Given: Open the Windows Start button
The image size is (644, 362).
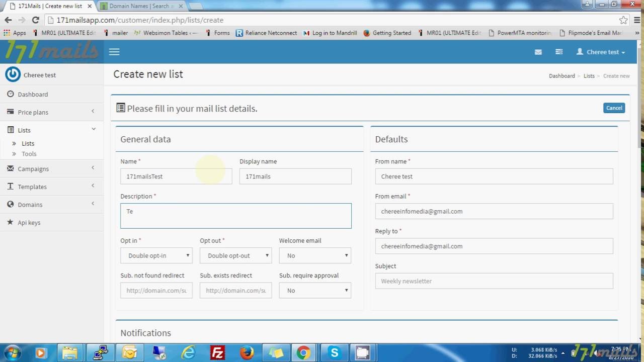Looking at the screenshot, I should pyautogui.click(x=12, y=352).
